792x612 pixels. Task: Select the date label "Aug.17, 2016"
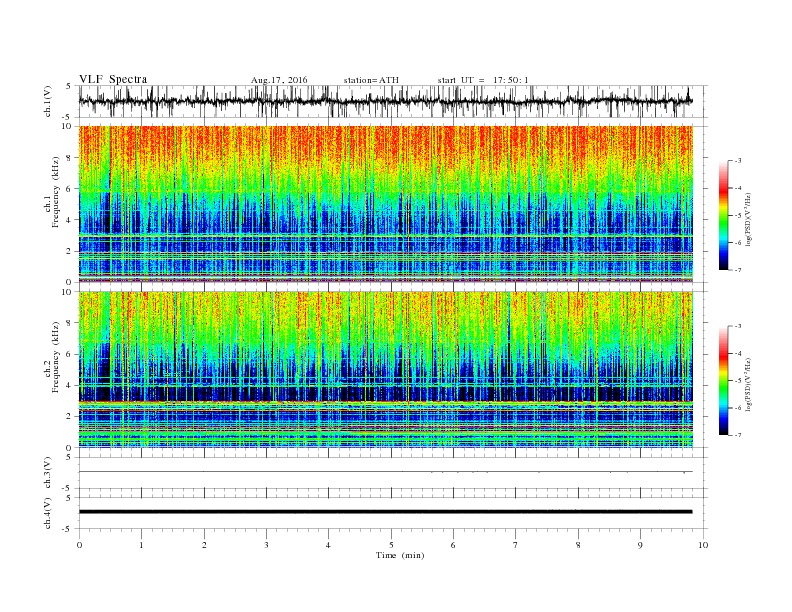tap(279, 80)
